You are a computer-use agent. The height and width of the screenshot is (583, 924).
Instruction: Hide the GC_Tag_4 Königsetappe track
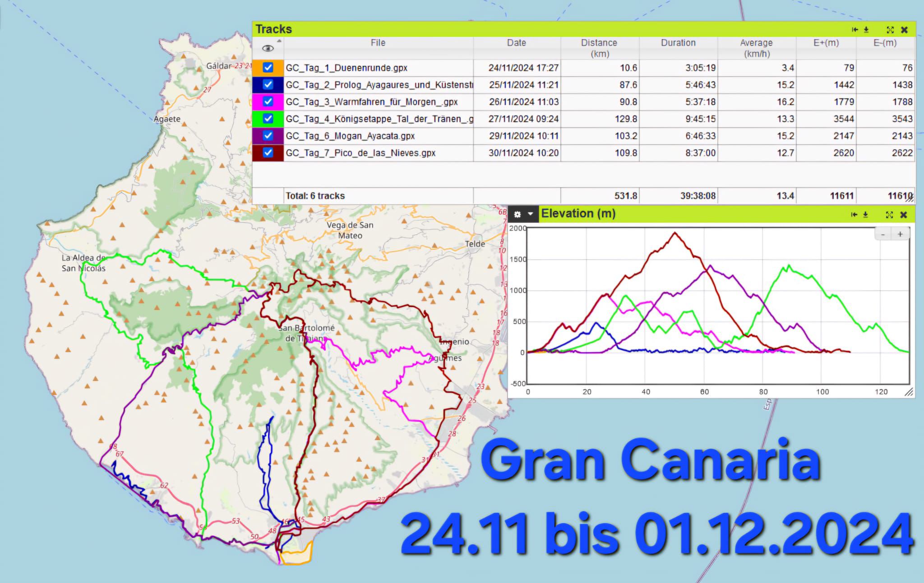pos(268,119)
